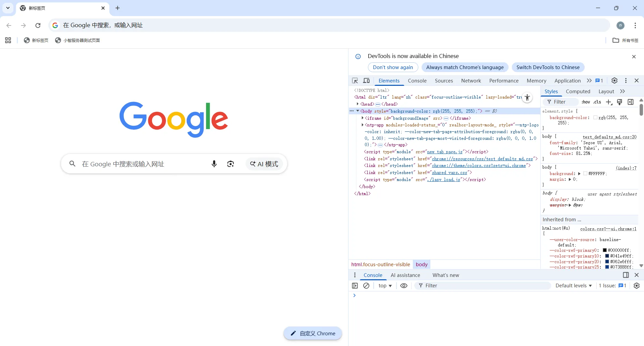The height and width of the screenshot is (346, 644).
Task: Clear the console output
Action: (366, 286)
